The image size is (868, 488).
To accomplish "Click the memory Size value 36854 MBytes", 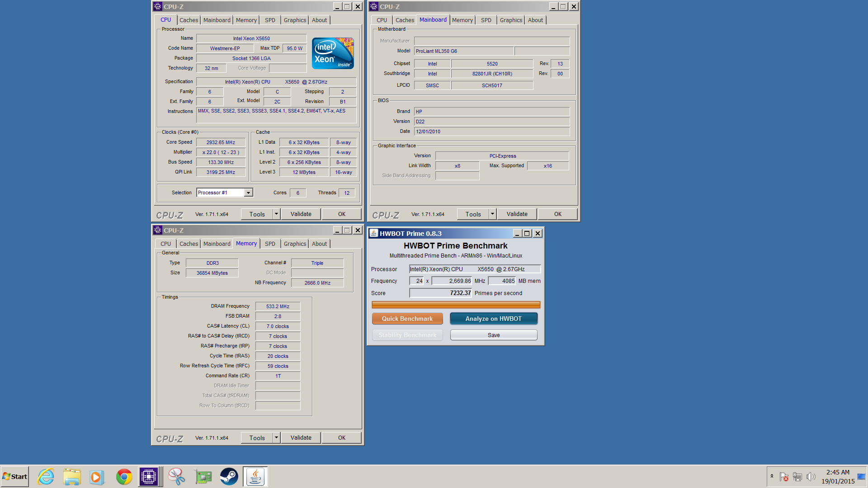I will tap(212, 273).
